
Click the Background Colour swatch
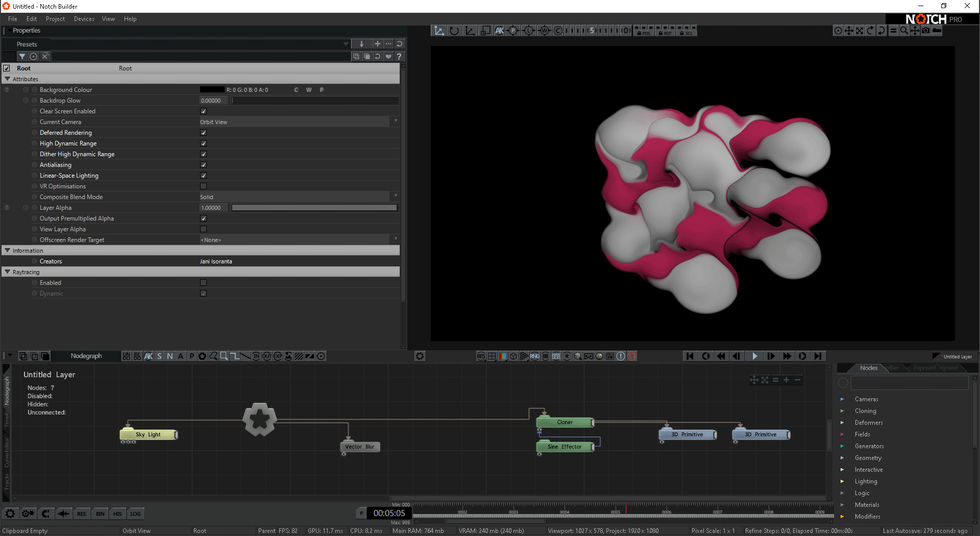[212, 89]
